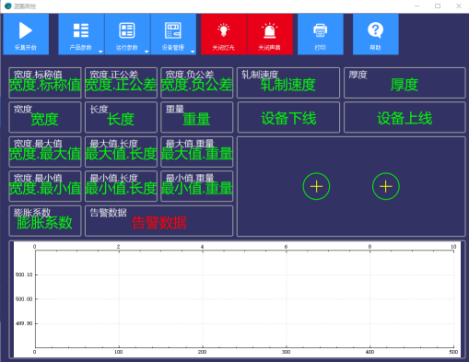Image resolution: width=469 pixels, height=362 pixels.
Task: Toggle the red light bulb button
Action: pos(224,34)
